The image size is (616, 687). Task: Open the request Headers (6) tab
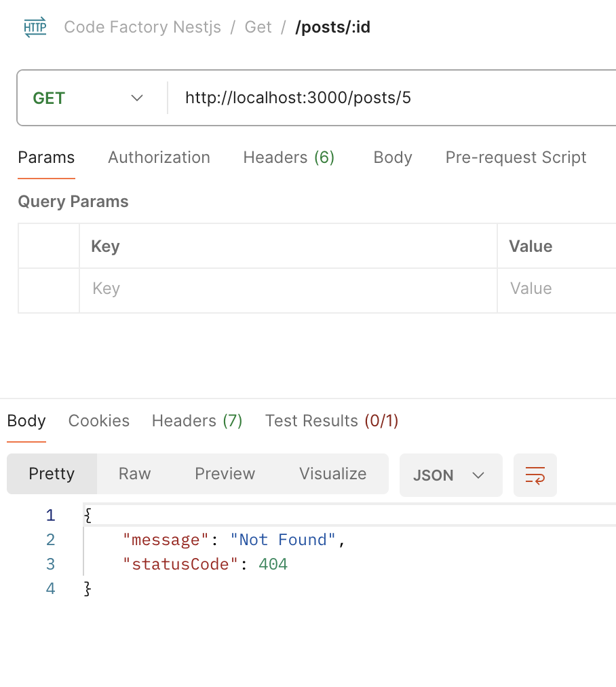pos(288,157)
